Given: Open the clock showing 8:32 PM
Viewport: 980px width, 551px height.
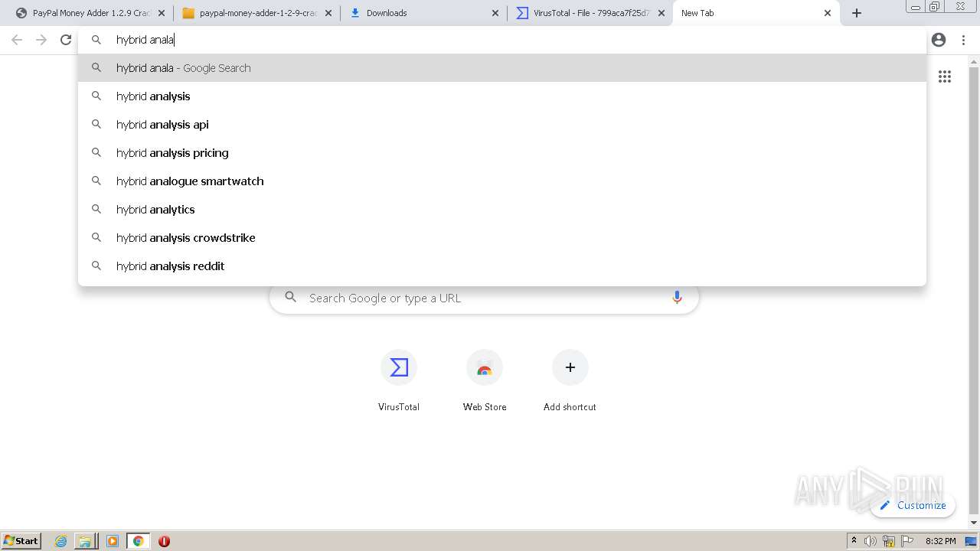Looking at the screenshot, I should click(940, 541).
